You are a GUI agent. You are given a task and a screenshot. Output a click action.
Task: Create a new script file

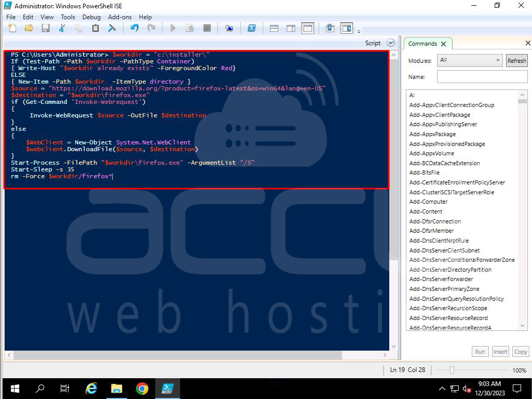[x=12, y=28]
